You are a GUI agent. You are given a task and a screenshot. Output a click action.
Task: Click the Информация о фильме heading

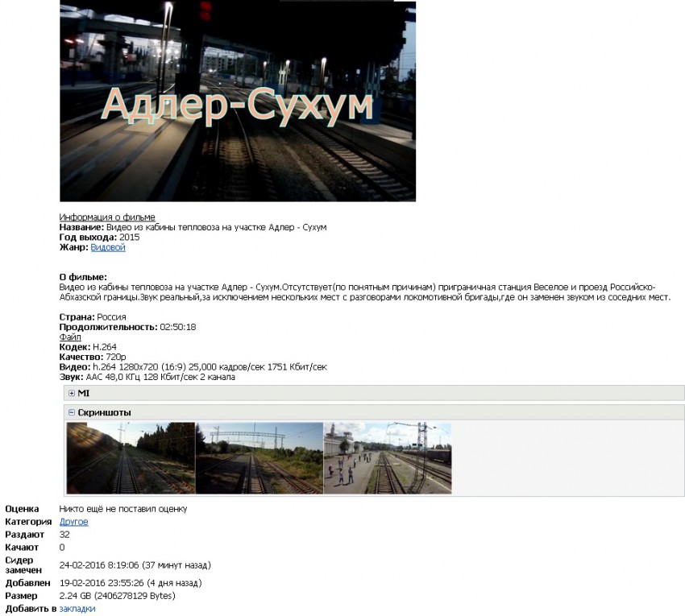(x=107, y=217)
